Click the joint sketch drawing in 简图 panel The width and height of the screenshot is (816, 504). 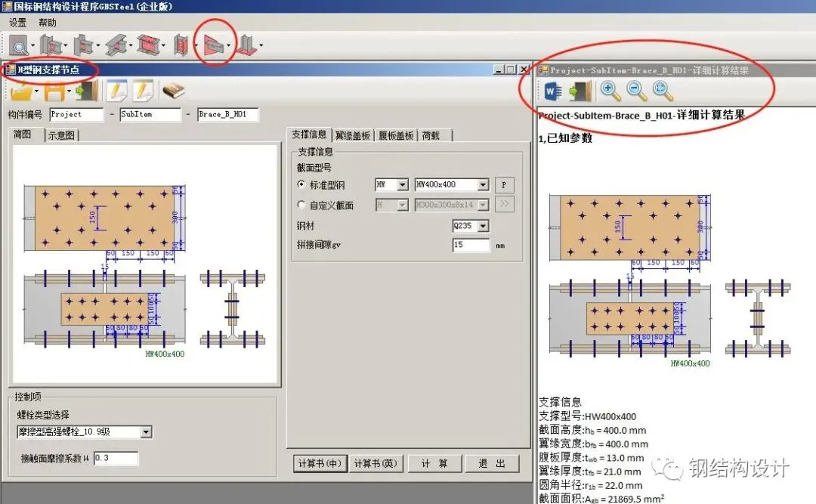(x=145, y=264)
